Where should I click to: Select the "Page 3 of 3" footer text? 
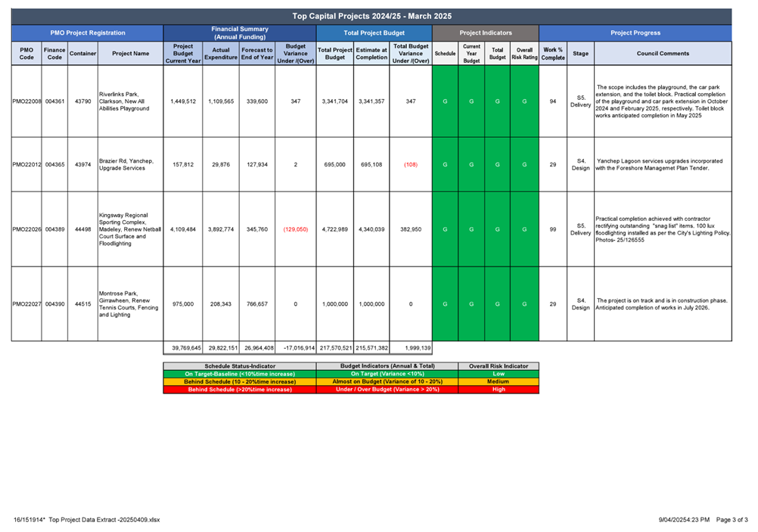(x=732, y=520)
